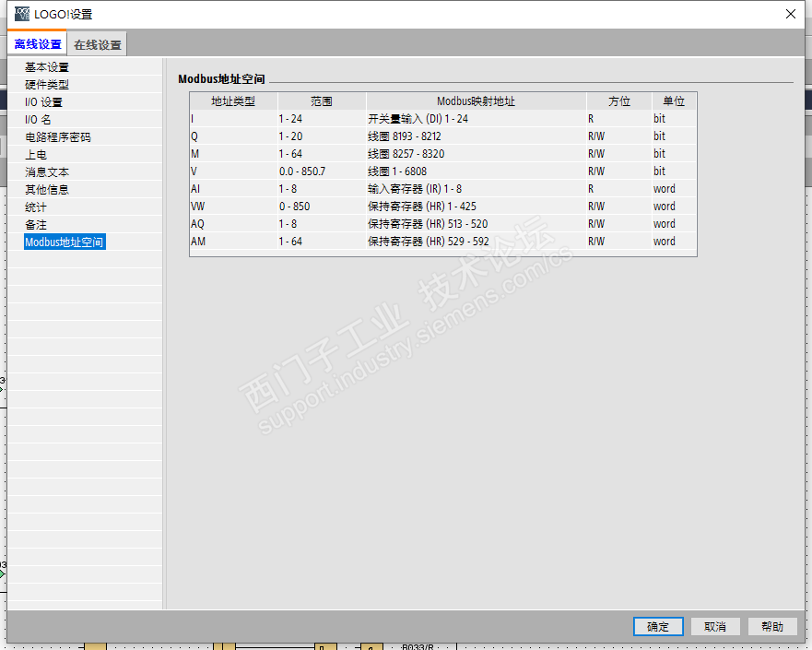The height and width of the screenshot is (650, 812).
Task: Select 硬件类型 in the settings list
Action: pos(47,85)
